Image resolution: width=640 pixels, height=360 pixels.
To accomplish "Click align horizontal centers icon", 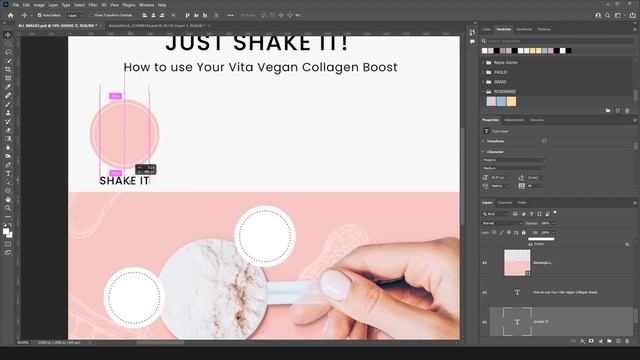I will click(x=153, y=15).
